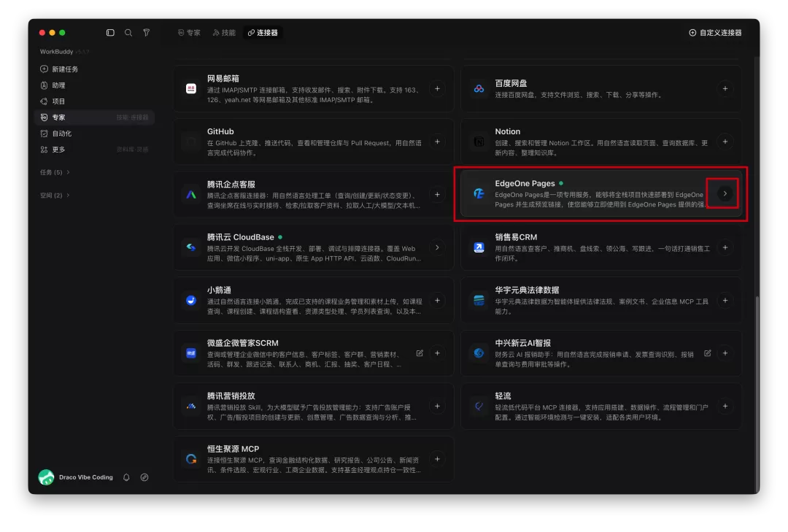Image resolution: width=788 pixels, height=532 pixels.
Task: Open EdgeOne Pages details chevron
Action: [x=725, y=193]
